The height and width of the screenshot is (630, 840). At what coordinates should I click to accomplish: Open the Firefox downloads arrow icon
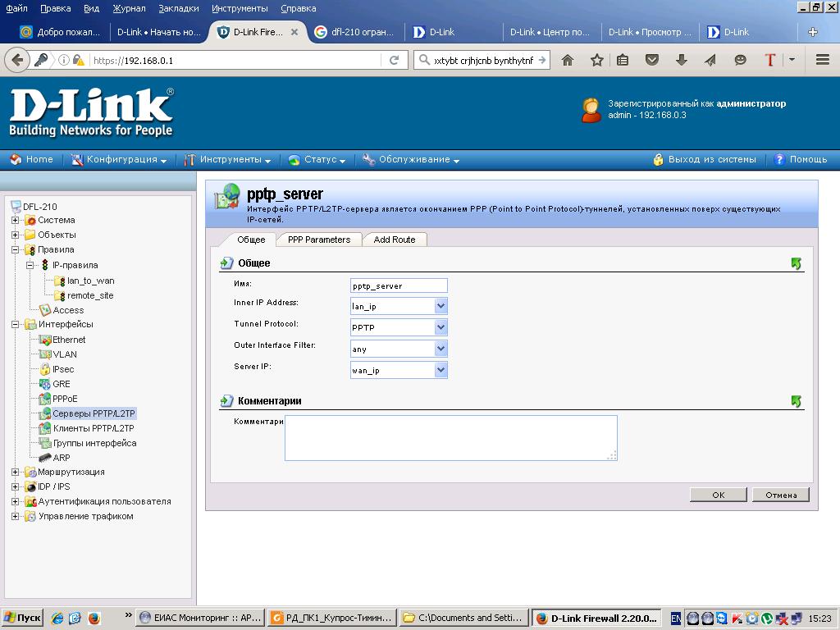[x=681, y=60]
